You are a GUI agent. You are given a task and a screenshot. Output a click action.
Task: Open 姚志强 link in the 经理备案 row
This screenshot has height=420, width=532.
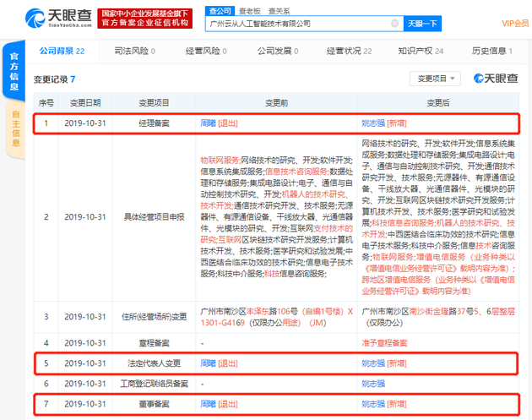tap(373, 123)
